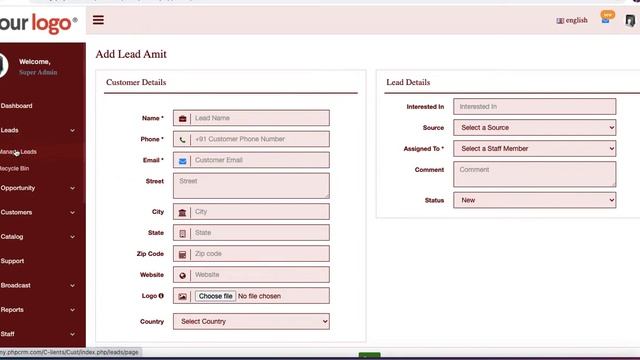Click the image icon beside Choose file
Image resolution: width=640 pixels, height=360 pixels.
click(182, 296)
